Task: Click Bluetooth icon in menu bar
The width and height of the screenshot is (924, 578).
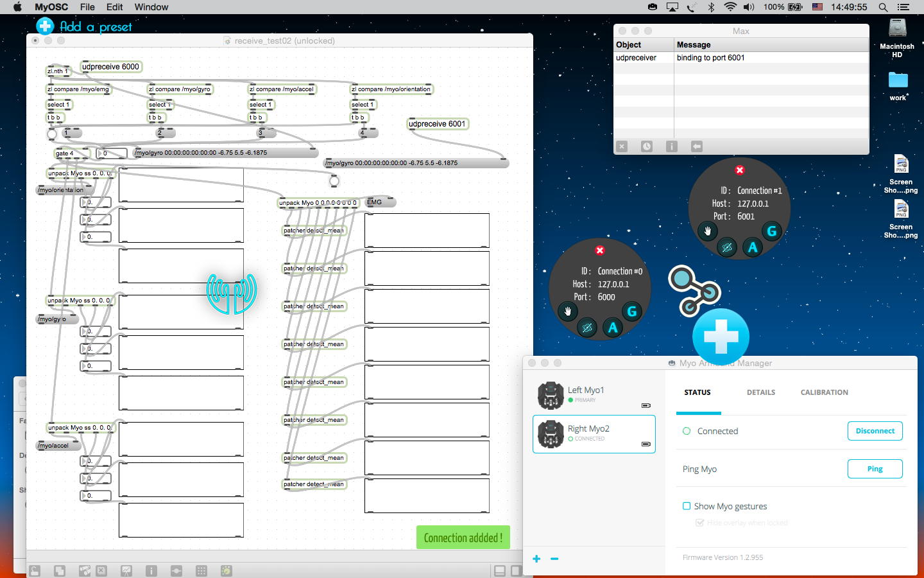Action: pos(711,7)
